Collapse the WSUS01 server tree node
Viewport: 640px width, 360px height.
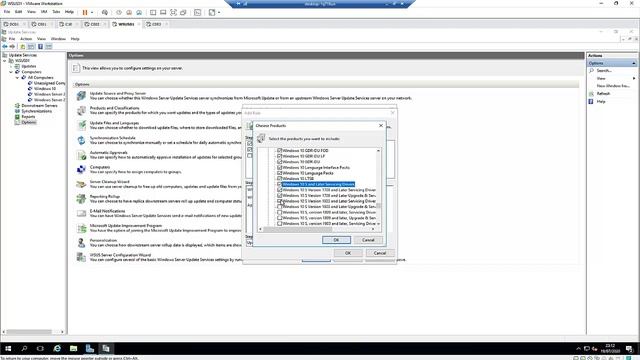pyautogui.click(x=5, y=60)
